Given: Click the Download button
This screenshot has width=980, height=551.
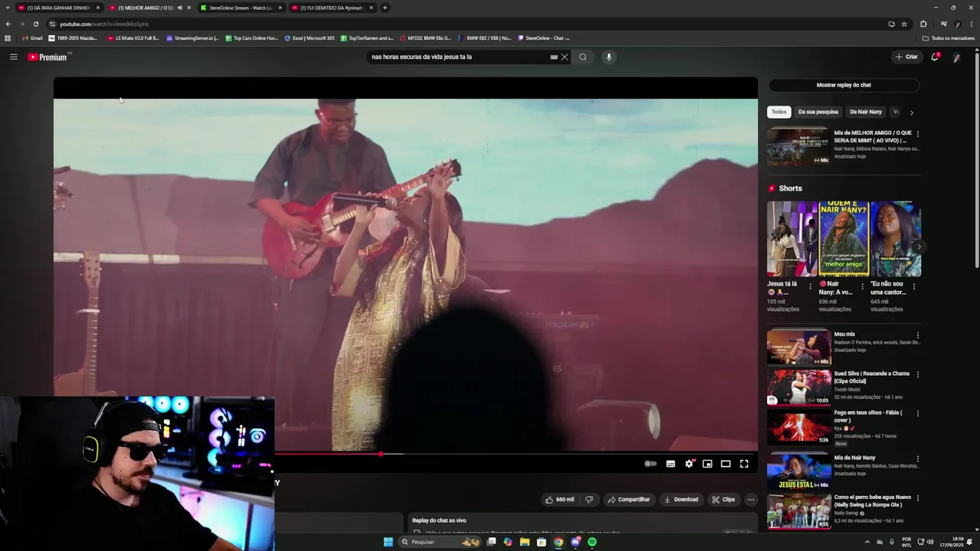Looking at the screenshot, I should [681, 500].
